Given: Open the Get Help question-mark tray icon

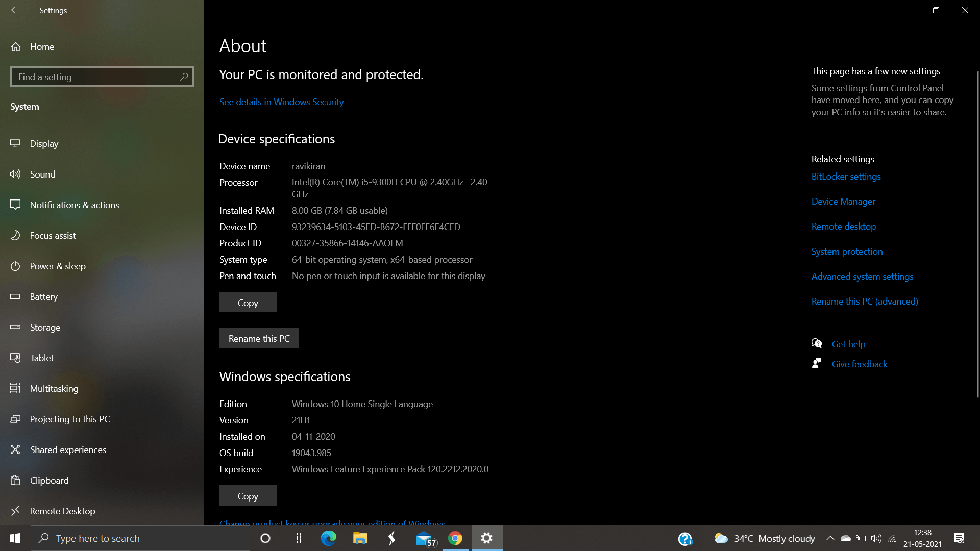Looking at the screenshot, I should click(x=685, y=539).
